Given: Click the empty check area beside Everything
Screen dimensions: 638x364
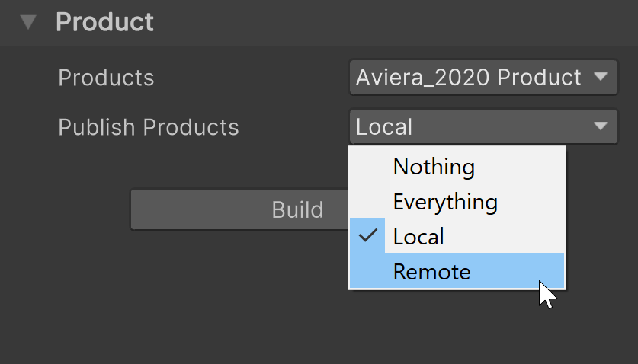Looking at the screenshot, I should tap(368, 202).
